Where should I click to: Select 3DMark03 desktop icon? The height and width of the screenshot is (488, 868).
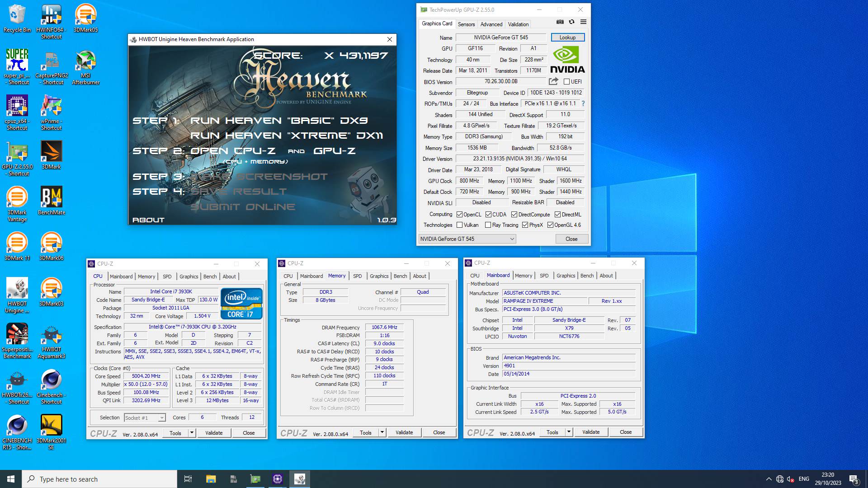coord(51,292)
